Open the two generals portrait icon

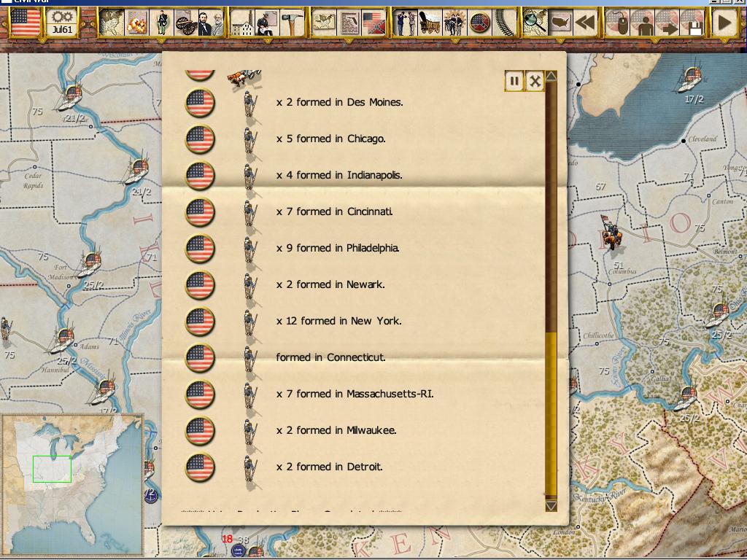coord(211,23)
